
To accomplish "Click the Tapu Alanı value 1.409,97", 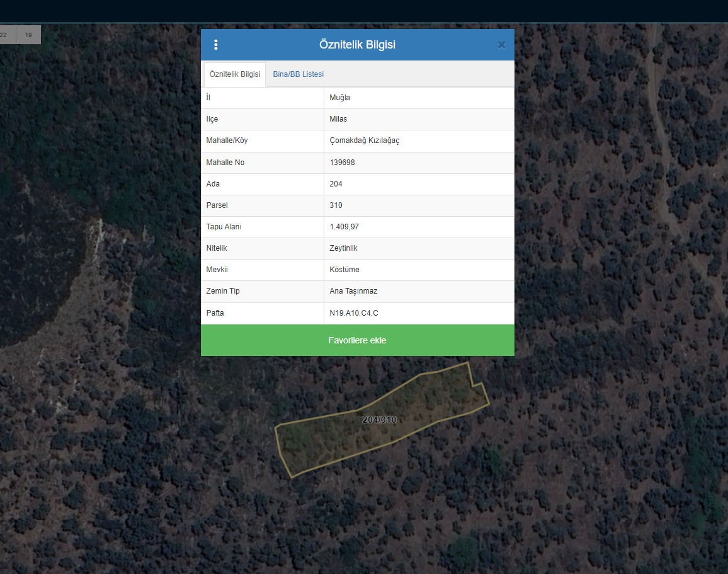I will pyautogui.click(x=344, y=227).
